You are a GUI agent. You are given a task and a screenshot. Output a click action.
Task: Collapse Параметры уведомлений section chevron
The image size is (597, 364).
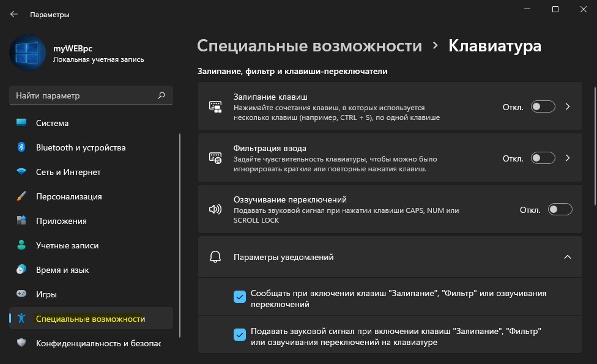pyautogui.click(x=567, y=257)
